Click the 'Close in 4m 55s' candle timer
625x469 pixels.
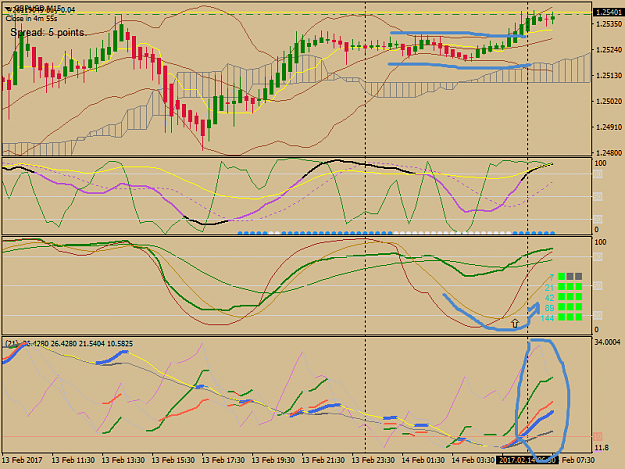31,19
